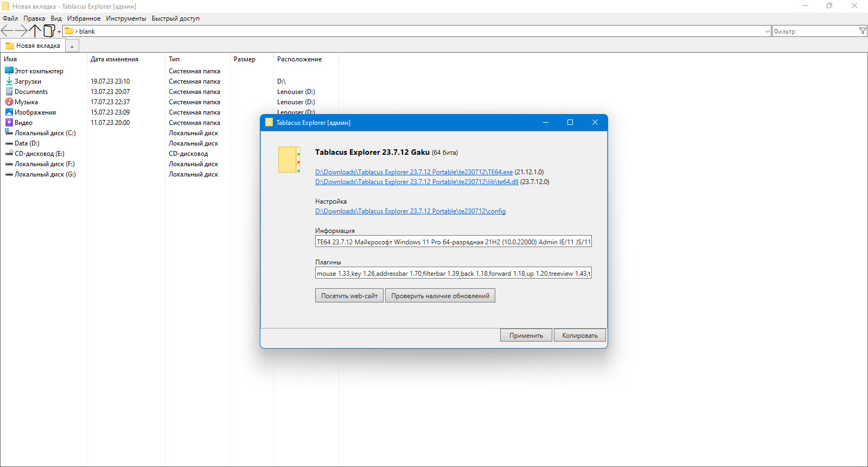Click the date 13.07.23 20:07
The width and height of the screenshot is (868, 467).
[110, 92]
